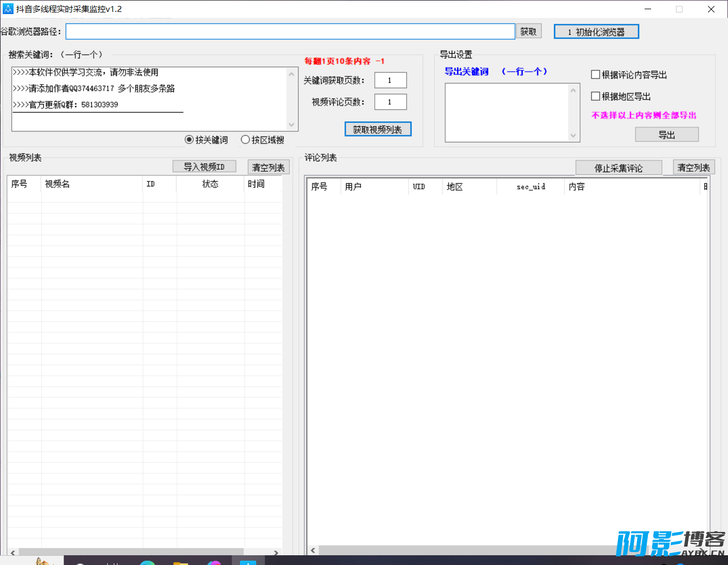The image size is (728, 565).
Task: Click the 用户 column header
Action: point(374,186)
